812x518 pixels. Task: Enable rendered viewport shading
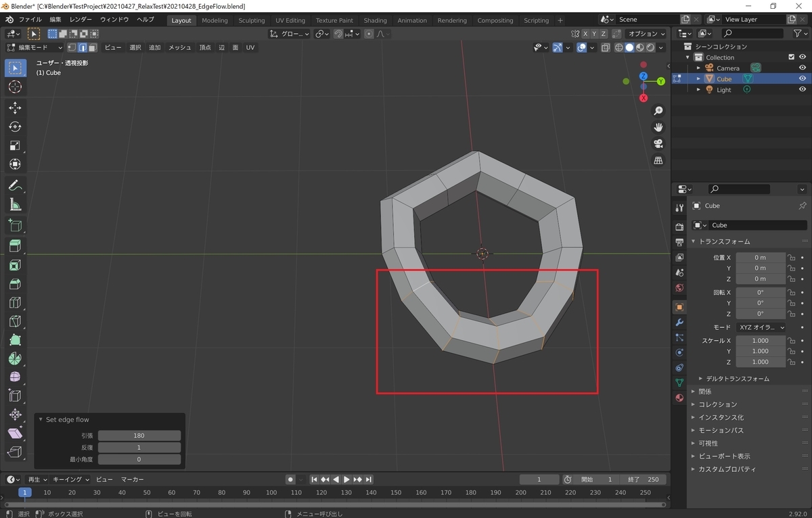point(650,47)
